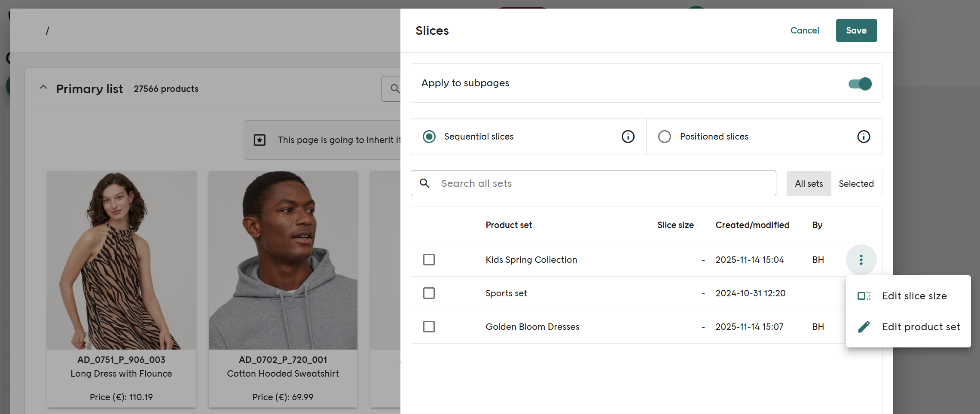Choose Edit slice size from menu
This screenshot has width=980, height=414.
coord(914,296)
